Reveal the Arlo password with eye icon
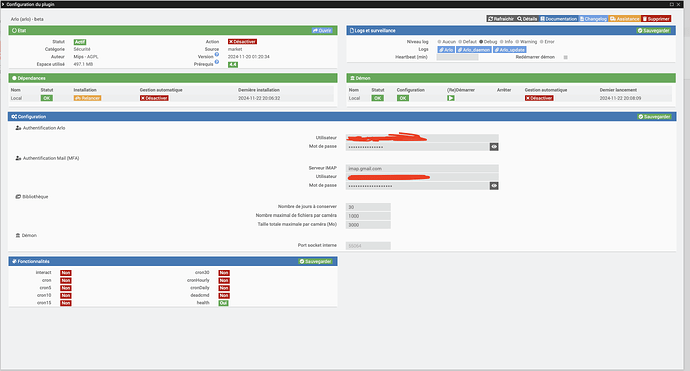The width and height of the screenshot is (690, 371). (494, 147)
